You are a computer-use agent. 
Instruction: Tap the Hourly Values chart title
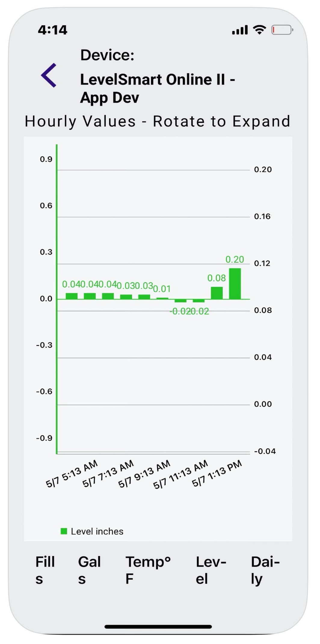tap(157, 121)
